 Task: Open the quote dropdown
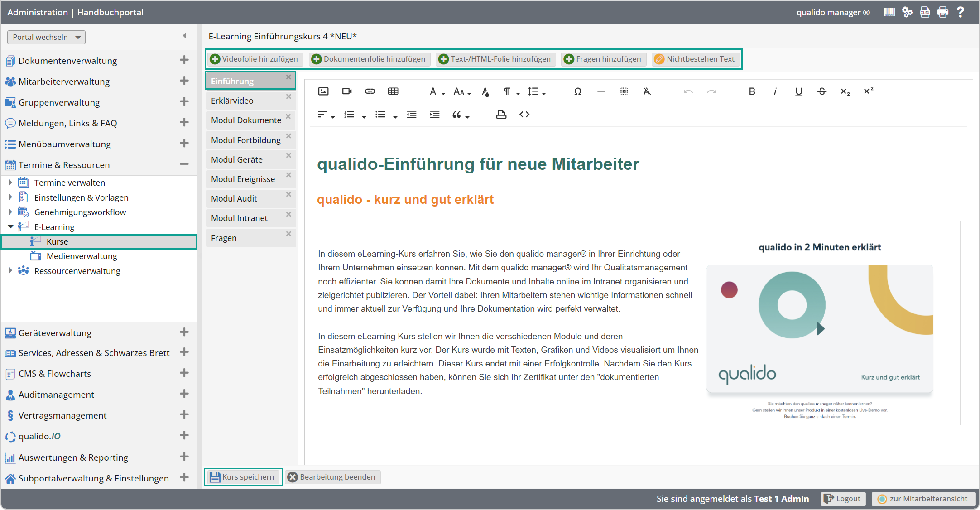tap(461, 115)
